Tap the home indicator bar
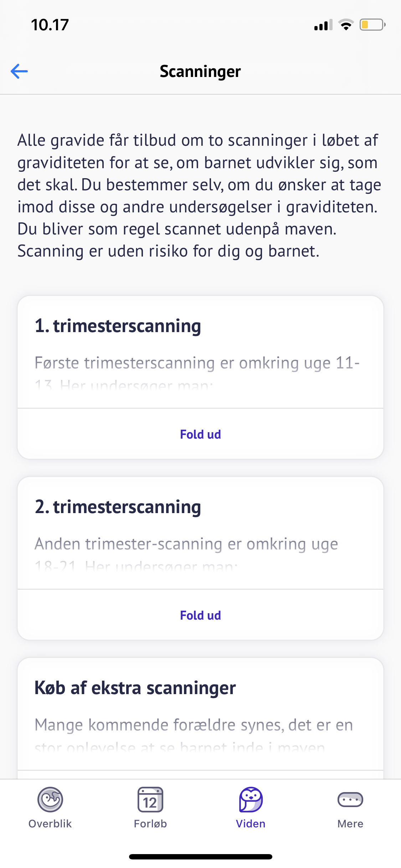This screenshot has width=401, height=868. 200,857
